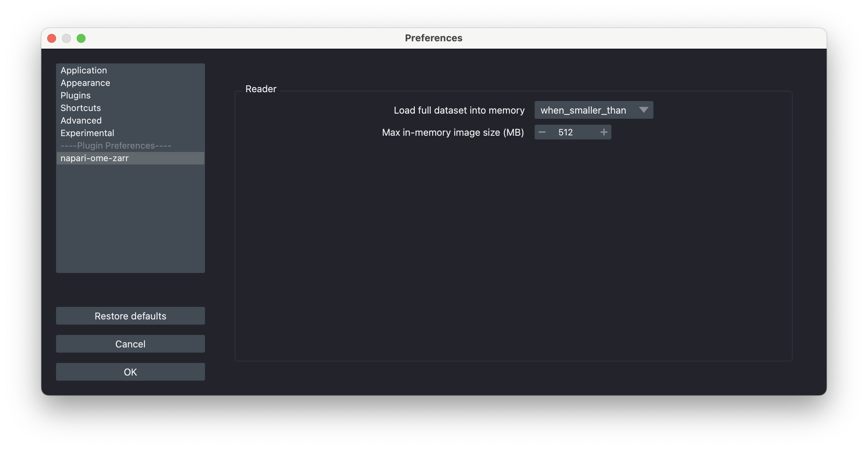
Task: Click Restore defaults
Action: [x=130, y=316]
